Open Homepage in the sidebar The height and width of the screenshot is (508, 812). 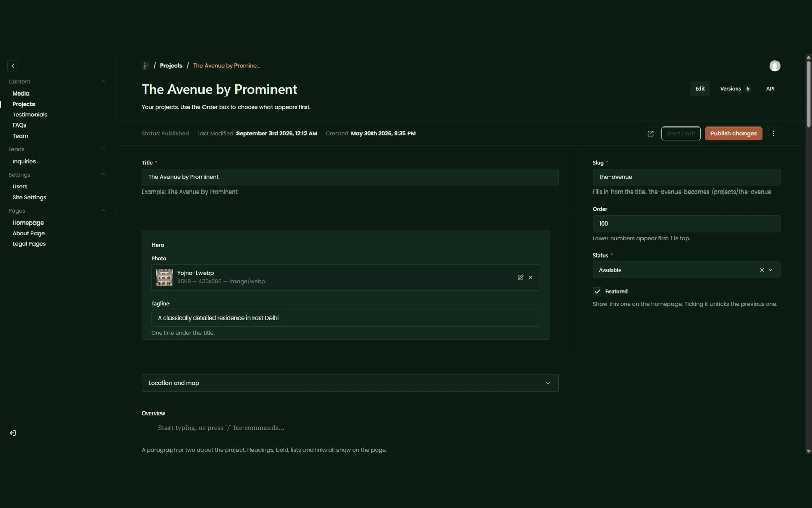28,223
